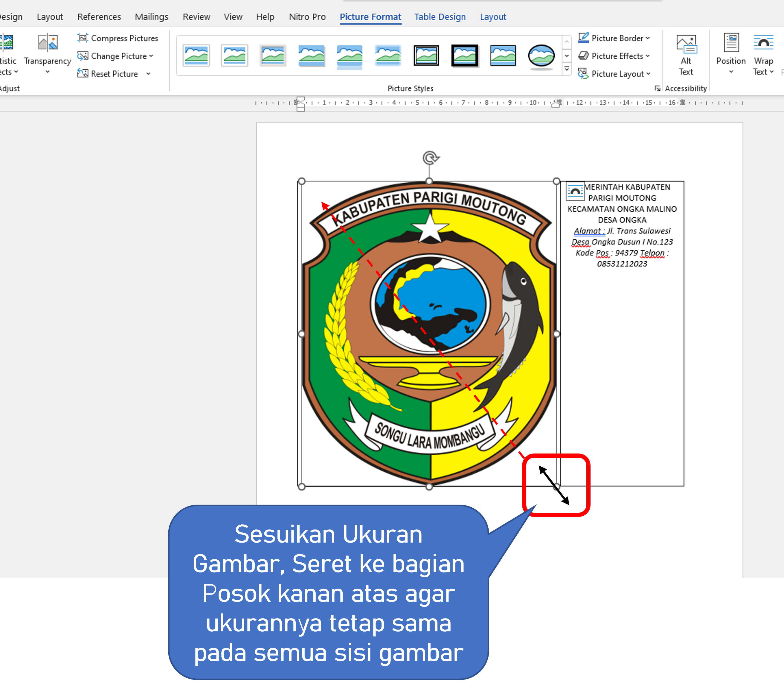Expand the Picture Layout dropdown
The width and height of the screenshot is (784, 681).
pos(648,74)
